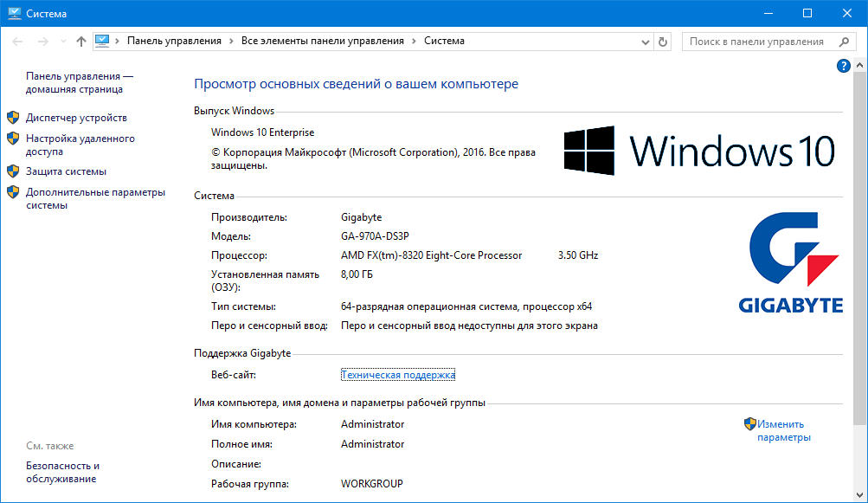This screenshot has height=503, width=868.
Task: Click 'Все элементы панели управления' breadcrumb
Action: click(x=323, y=41)
